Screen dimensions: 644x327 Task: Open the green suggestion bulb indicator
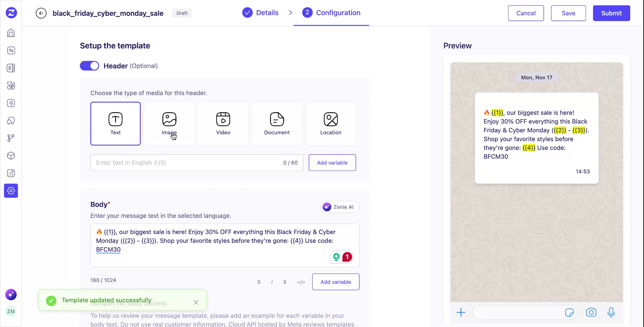pos(336,257)
